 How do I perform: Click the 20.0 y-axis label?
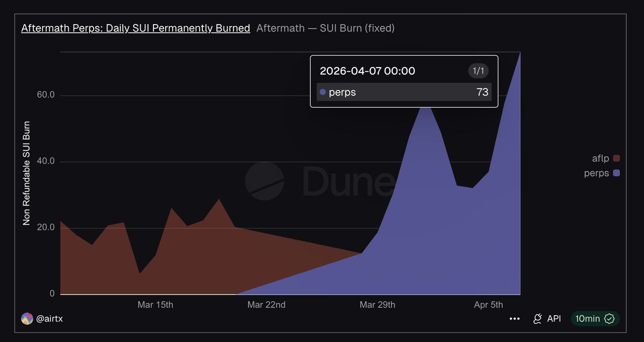coord(45,228)
